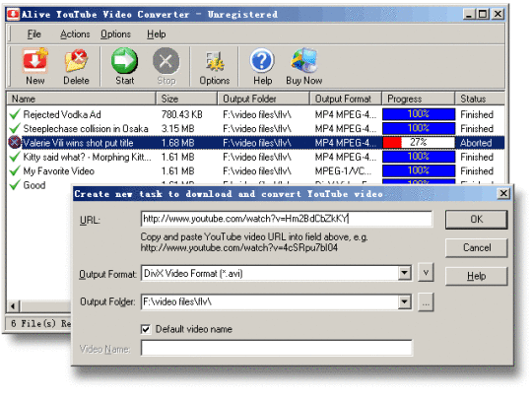
Task: Click the green check beside Kitty said what
Action: click(15, 157)
